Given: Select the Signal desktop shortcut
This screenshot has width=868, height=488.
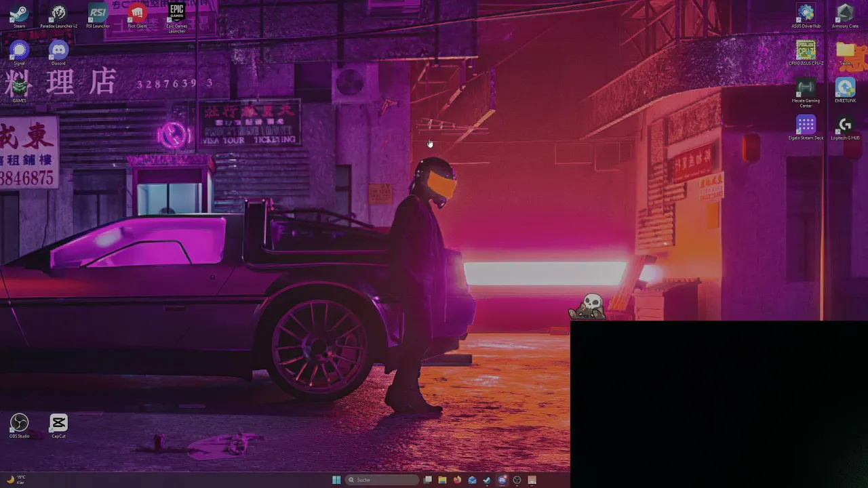Looking at the screenshot, I should pos(19,53).
